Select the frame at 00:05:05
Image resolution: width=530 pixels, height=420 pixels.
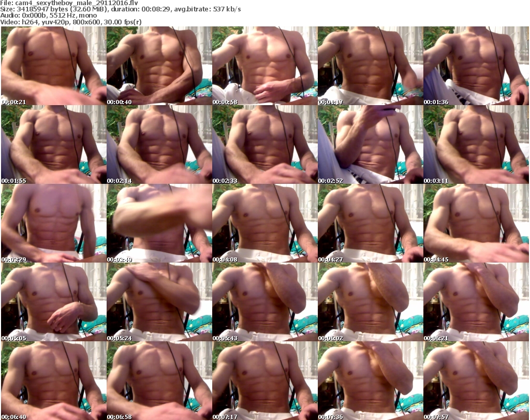coord(54,302)
